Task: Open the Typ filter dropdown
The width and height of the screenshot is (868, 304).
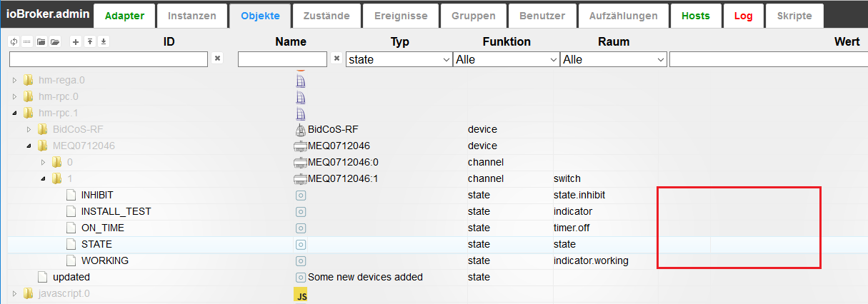Action: point(399,60)
